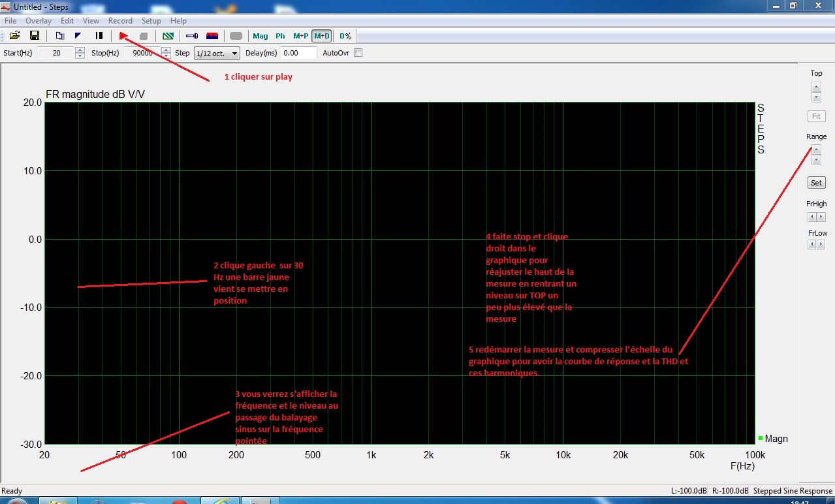835x504 pixels.
Task: Open the Step 1/12 oct. dropdown
Action: [217, 53]
